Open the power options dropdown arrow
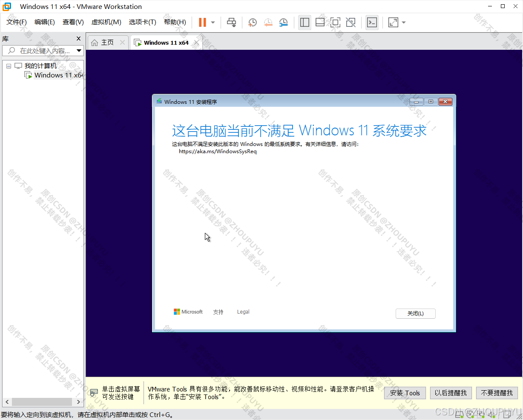523x420 pixels. 213,22
